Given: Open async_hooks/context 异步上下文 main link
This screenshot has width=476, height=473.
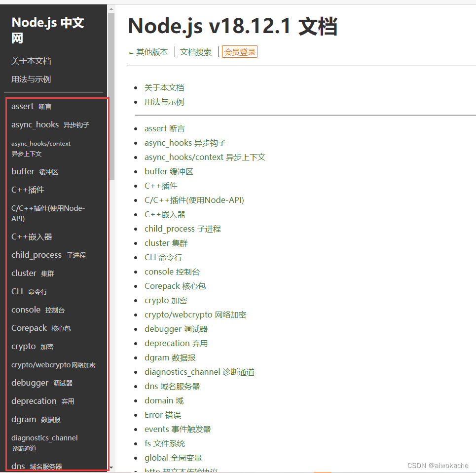Looking at the screenshot, I should (x=205, y=157).
